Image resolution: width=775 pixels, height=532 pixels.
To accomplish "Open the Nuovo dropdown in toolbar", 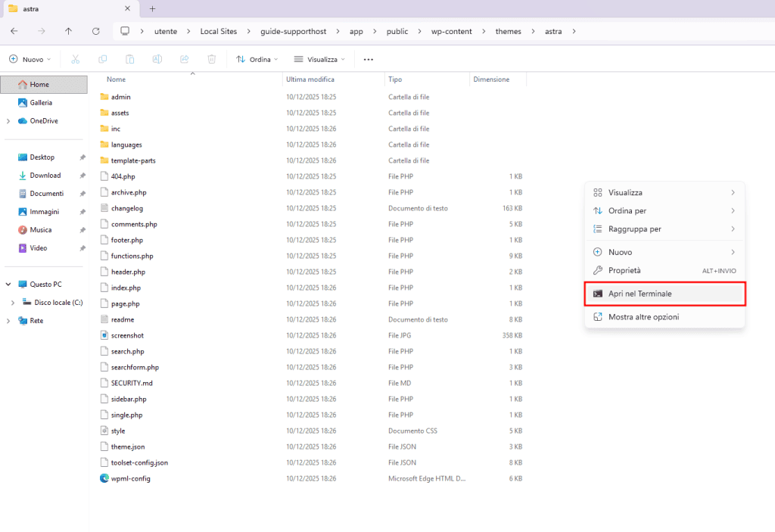I will coord(30,59).
